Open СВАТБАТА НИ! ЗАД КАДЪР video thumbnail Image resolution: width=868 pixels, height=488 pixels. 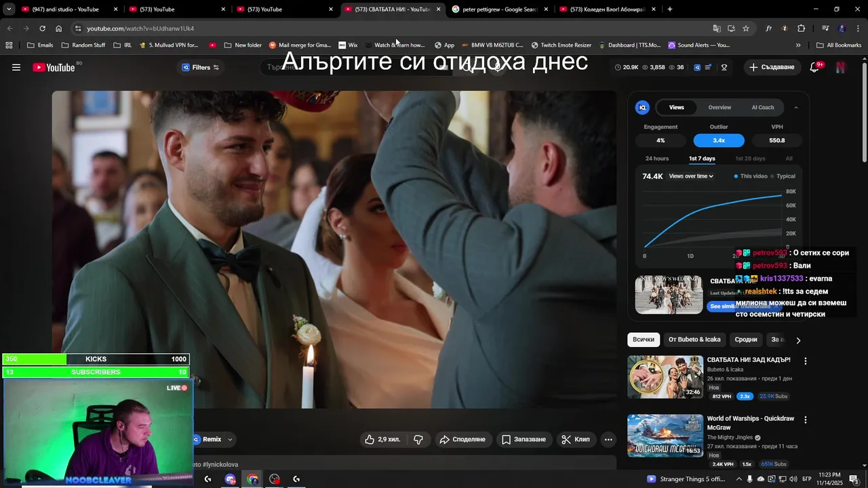(x=665, y=377)
